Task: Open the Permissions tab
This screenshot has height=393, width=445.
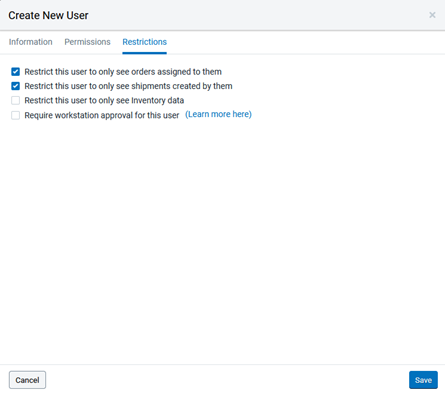Action: point(87,42)
